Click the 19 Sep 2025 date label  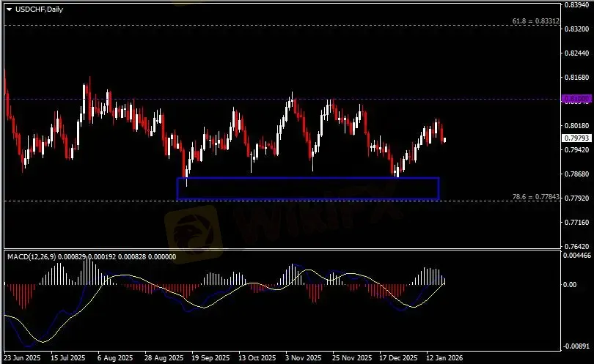(210, 357)
